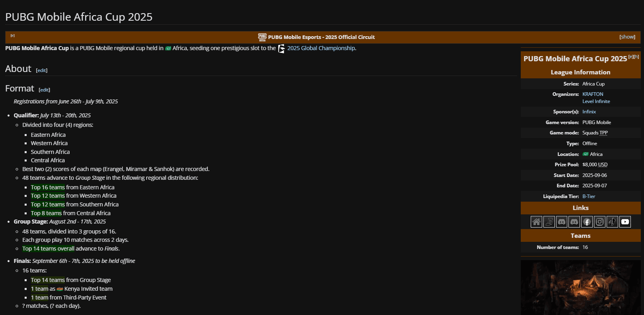Open the second Discord link icon
Viewport: 644px width, 315px height.
pyautogui.click(x=574, y=222)
